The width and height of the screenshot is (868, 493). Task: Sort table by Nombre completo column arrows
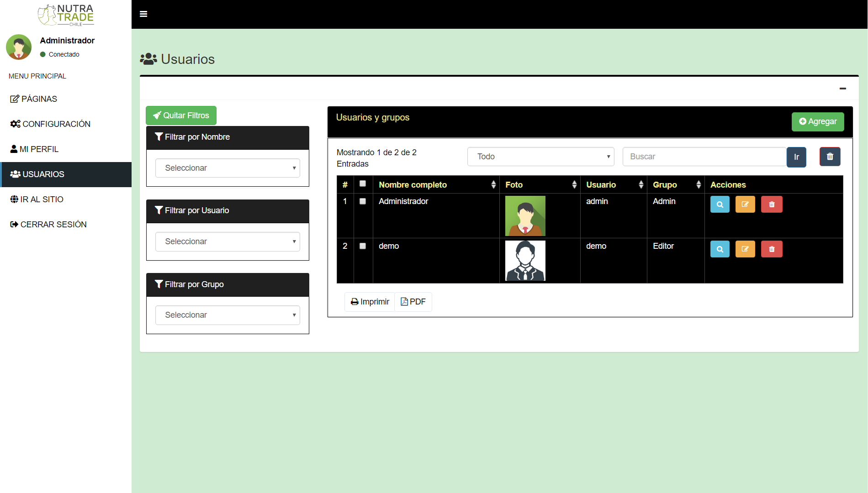point(493,184)
